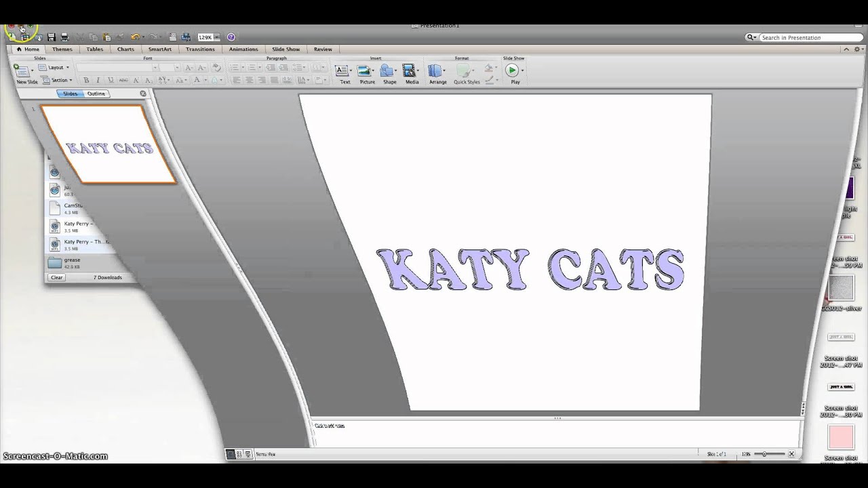Open the Layout dropdown
Image resolution: width=868 pixels, height=488 pixels.
(x=54, y=68)
